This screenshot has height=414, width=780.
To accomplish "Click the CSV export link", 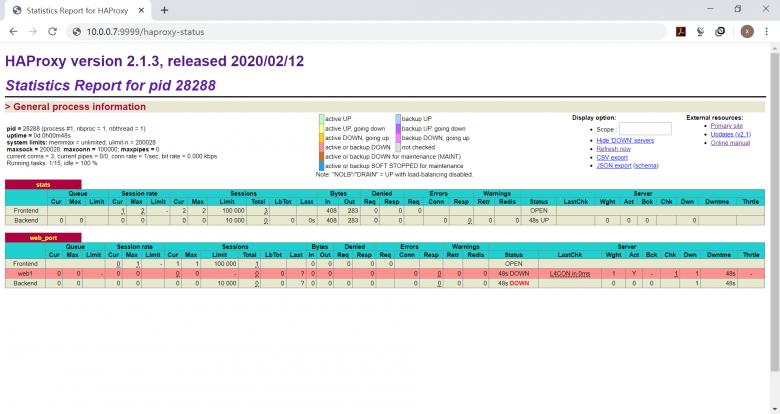I will (612, 157).
